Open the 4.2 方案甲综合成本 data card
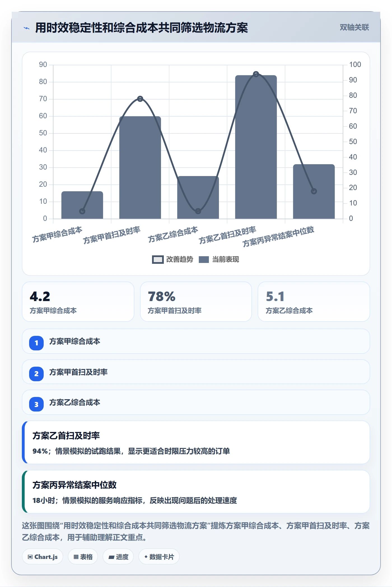Image resolution: width=392 pixels, height=587 pixels. point(78,302)
